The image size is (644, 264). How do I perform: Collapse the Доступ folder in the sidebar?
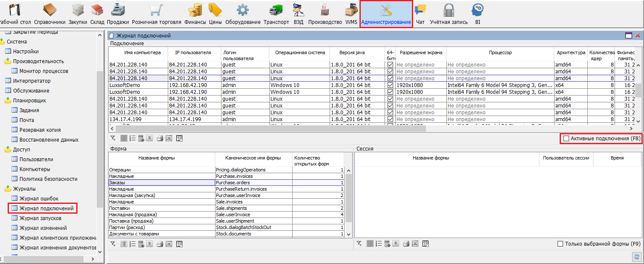click(x=8, y=150)
